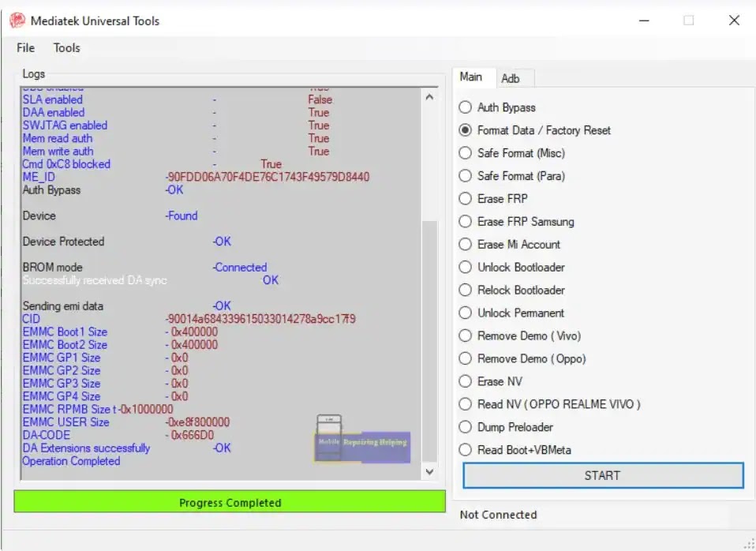Screen dimensions: 756x551
Task: Choose the Erase NV option
Action: (490, 381)
